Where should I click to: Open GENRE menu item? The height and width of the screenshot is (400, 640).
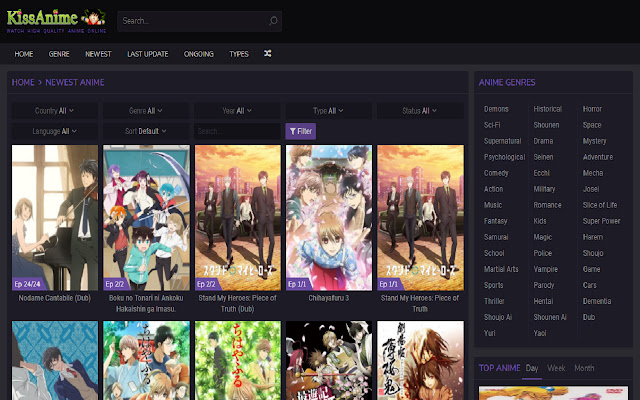point(59,54)
